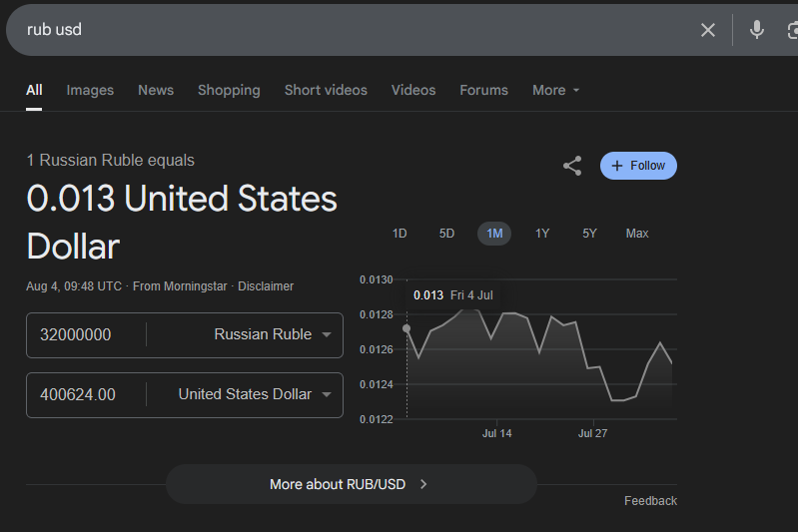Clear the search box text
This screenshot has height=532, width=798.
[708, 30]
